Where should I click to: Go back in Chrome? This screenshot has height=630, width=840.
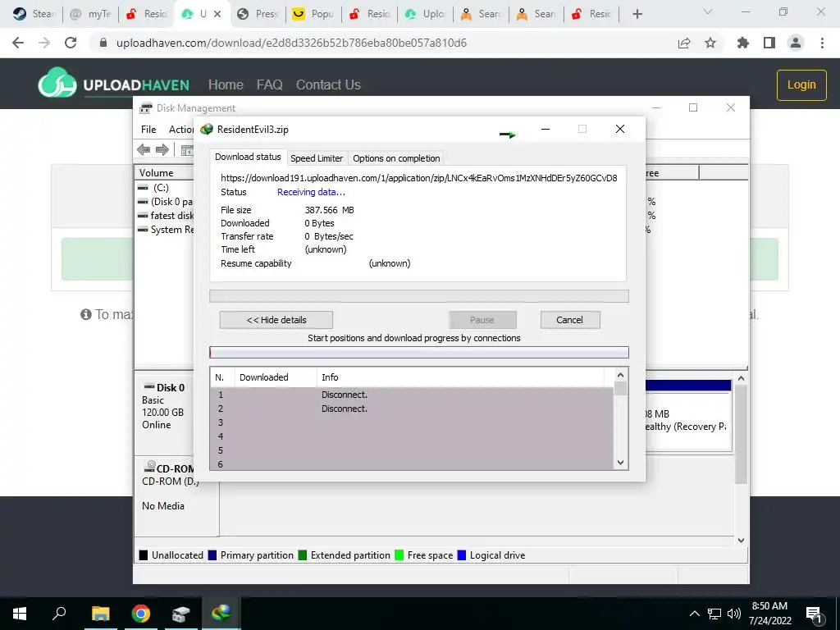click(x=18, y=43)
